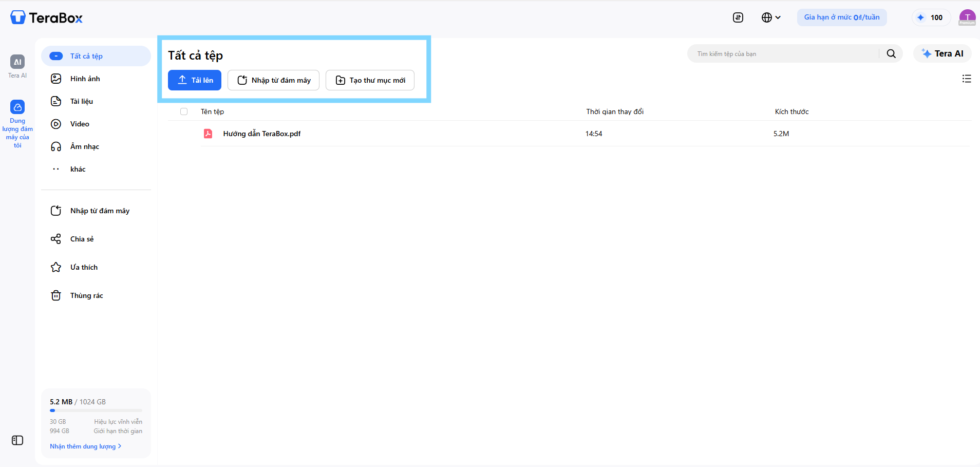This screenshot has width=980, height=467.
Task: Click the Nhập từ đám mây toolbar button
Action: pos(273,80)
